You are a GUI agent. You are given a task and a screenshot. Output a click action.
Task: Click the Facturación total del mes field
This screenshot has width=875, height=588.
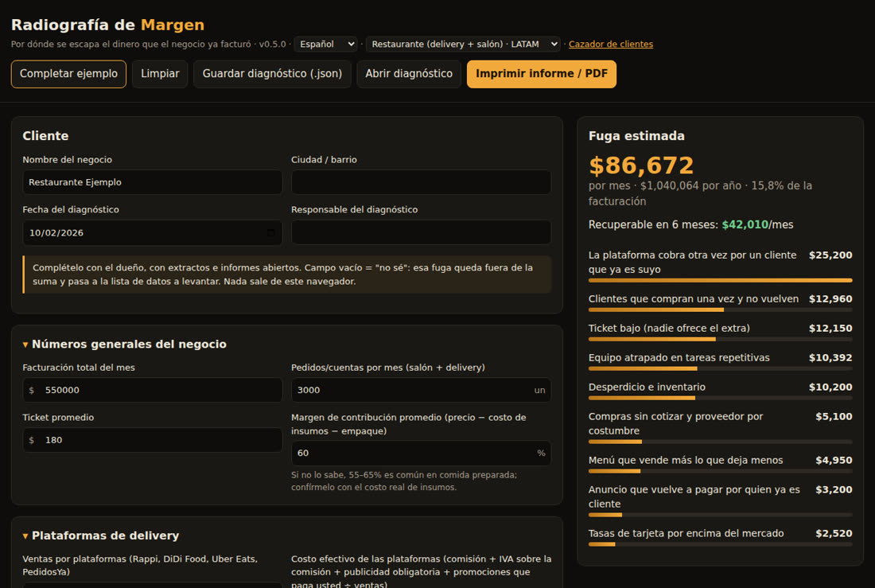(153, 390)
